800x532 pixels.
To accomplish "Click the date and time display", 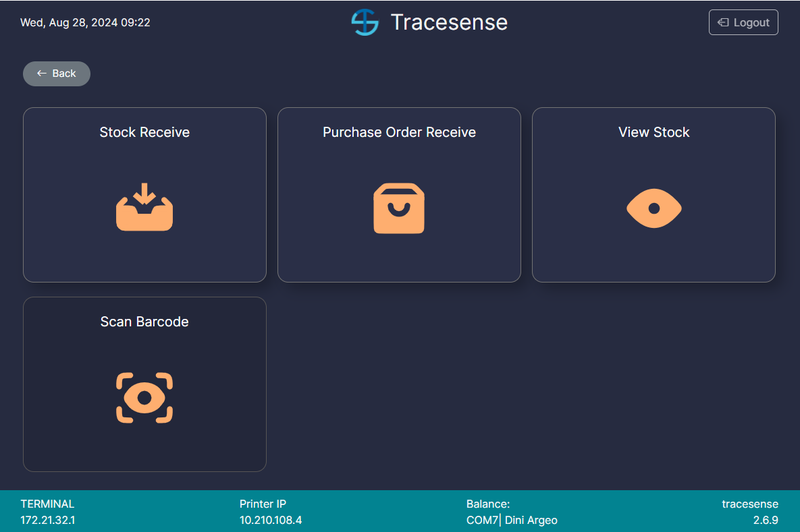I will (x=85, y=22).
